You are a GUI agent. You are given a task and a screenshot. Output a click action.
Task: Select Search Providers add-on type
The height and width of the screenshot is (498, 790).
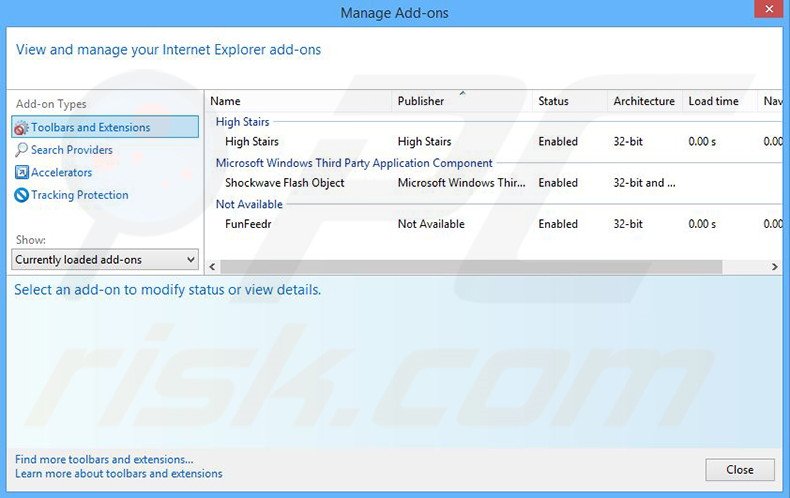coord(72,150)
